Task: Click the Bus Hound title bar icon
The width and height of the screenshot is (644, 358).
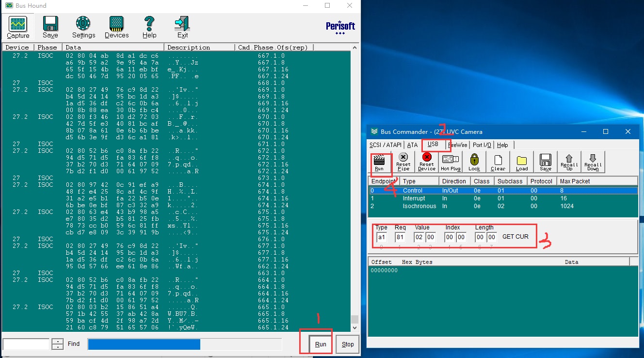Action: [9, 5]
